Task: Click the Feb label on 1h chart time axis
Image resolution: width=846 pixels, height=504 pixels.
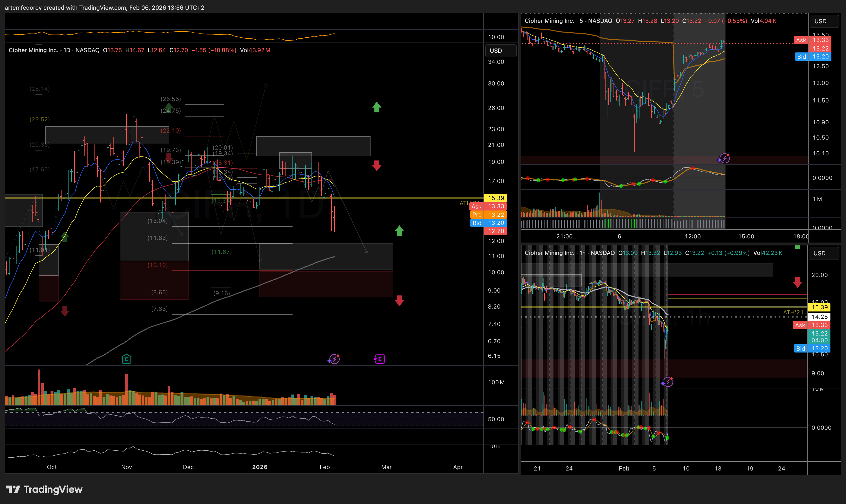Action: coord(624,468)
